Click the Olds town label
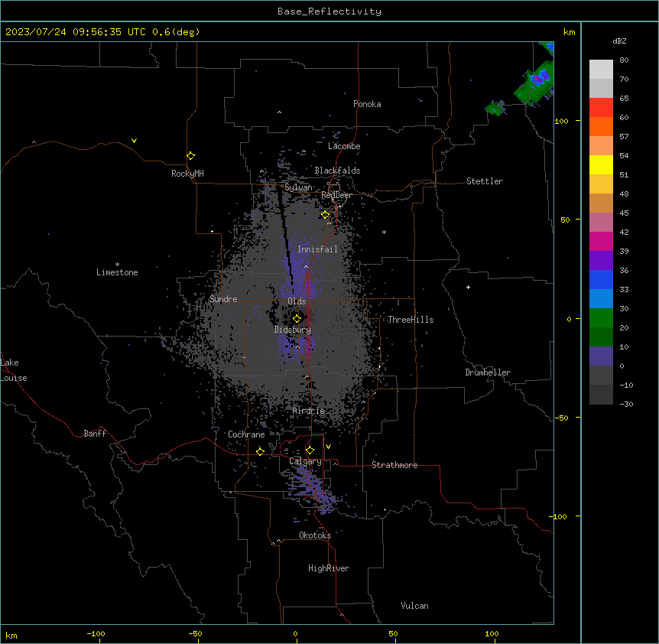Image resolution: width=659 pixels, height=644 pixels. [x=297, y=301]
